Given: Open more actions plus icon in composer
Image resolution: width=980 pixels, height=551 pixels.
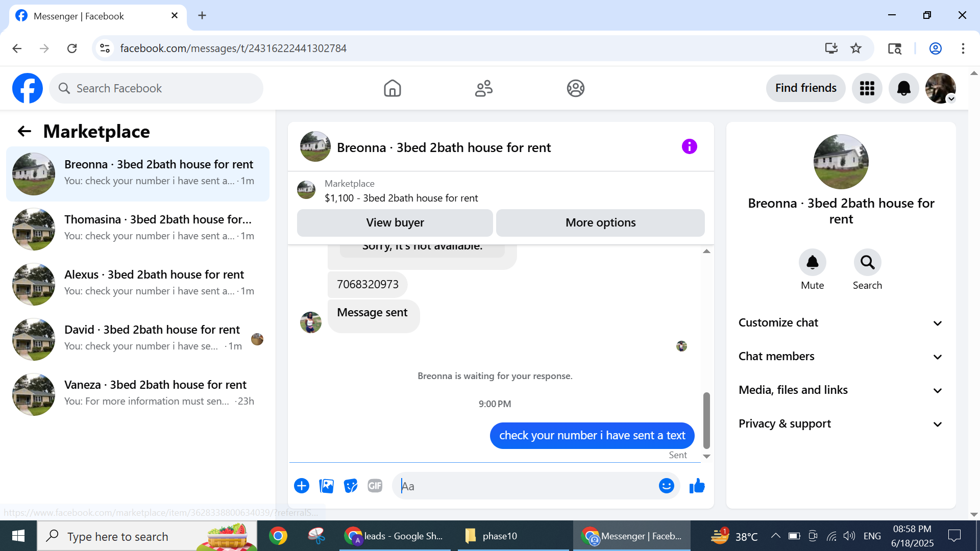Looking at the screenshot, I should pyautogui.click(x=302, y=486).
